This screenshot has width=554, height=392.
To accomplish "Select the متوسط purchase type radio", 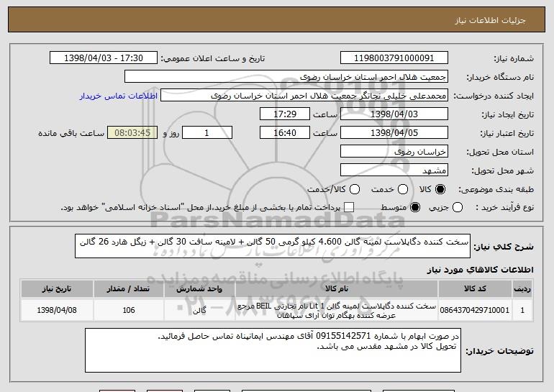I will [x=415, y=207].
